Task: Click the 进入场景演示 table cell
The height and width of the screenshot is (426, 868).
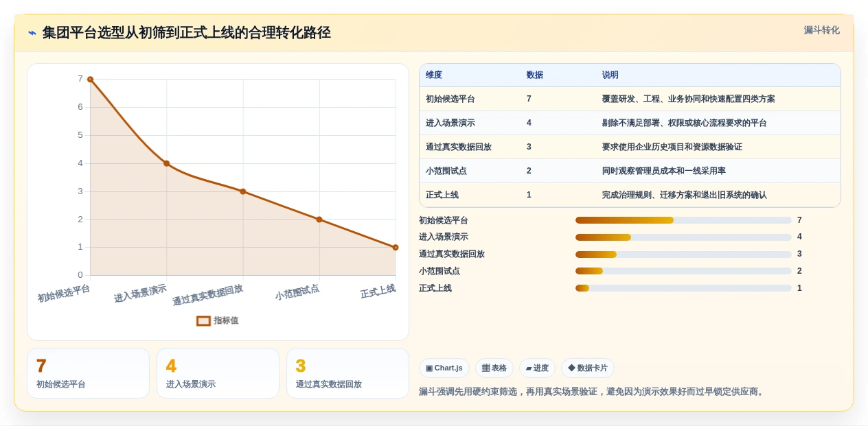Action: [x=450, y=123]
